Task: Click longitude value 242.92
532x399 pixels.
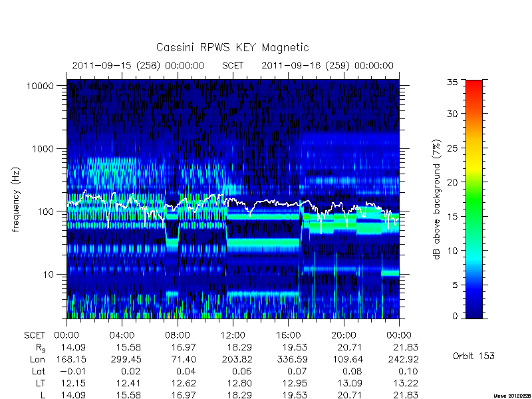Action: 404,359
